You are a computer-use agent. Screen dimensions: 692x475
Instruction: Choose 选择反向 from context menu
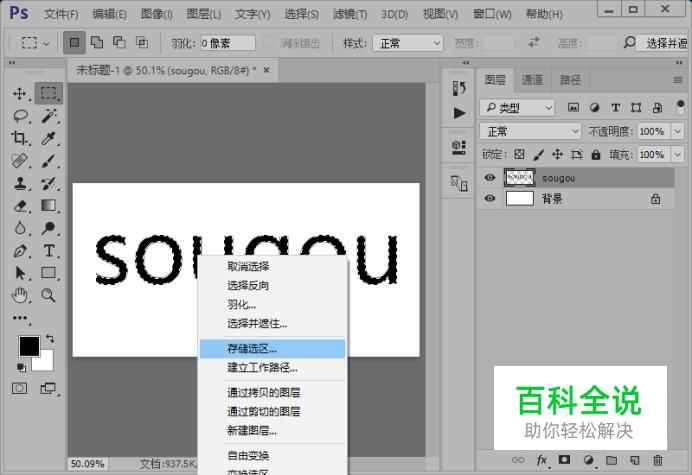click(x=272, y=285)
